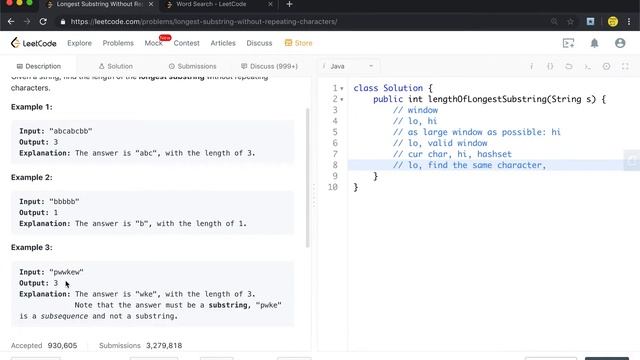Screen dimensions: 640x360
Task: Select the Longest Substring browser tab
Action: 99,4
